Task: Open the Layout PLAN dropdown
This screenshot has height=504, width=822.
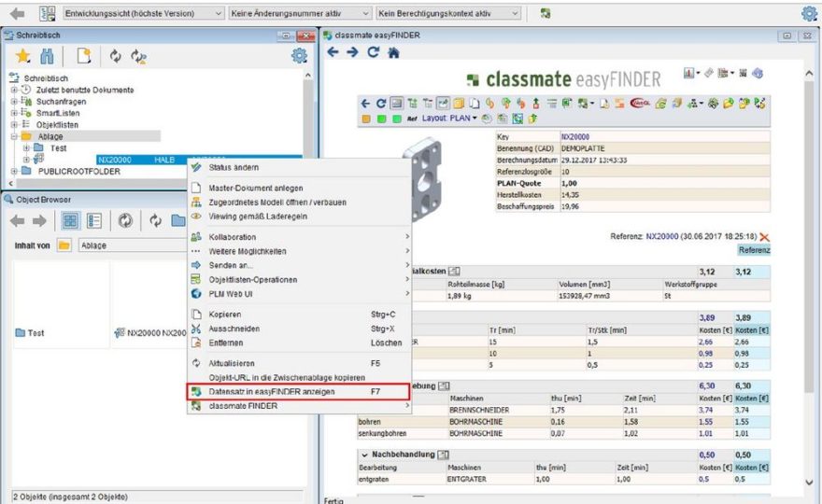Action: tap(449, 119)
